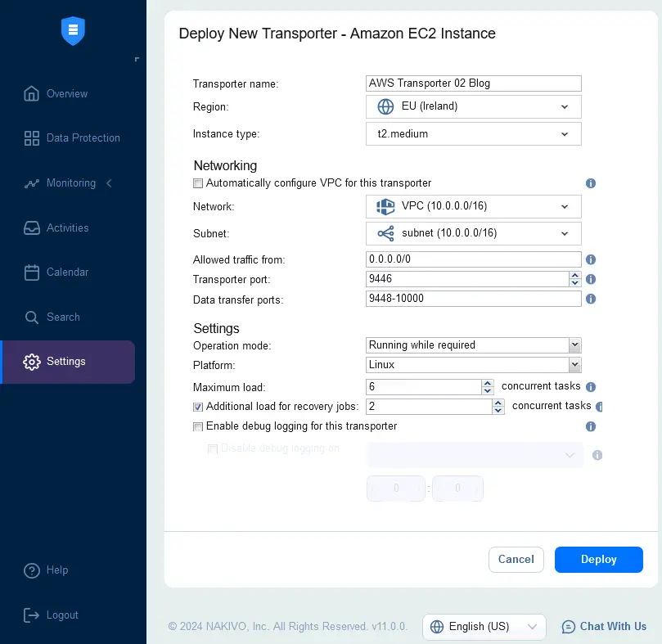Click the NAKIVO shield logo

tap(73, 31)
